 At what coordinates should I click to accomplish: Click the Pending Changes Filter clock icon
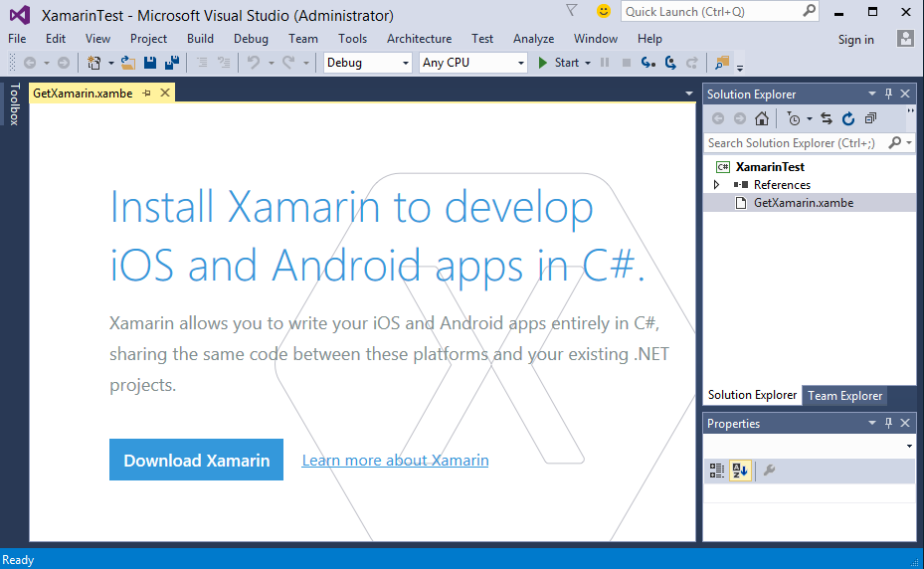[x=794, y=118]
